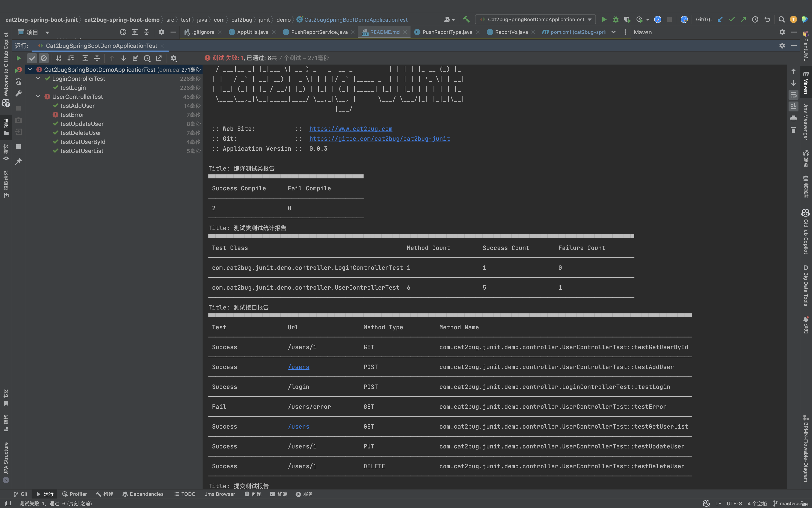Jump to next failed test arrow
Image resolution: width=812 pixels, height=508 pixels.
coord(124,58)
